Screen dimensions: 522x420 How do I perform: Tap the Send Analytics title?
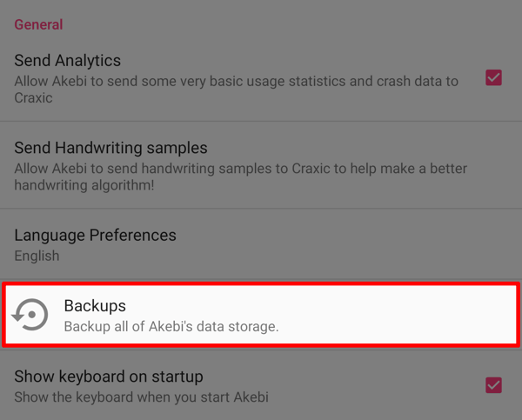pyautogui.click(x=68, y=61)
